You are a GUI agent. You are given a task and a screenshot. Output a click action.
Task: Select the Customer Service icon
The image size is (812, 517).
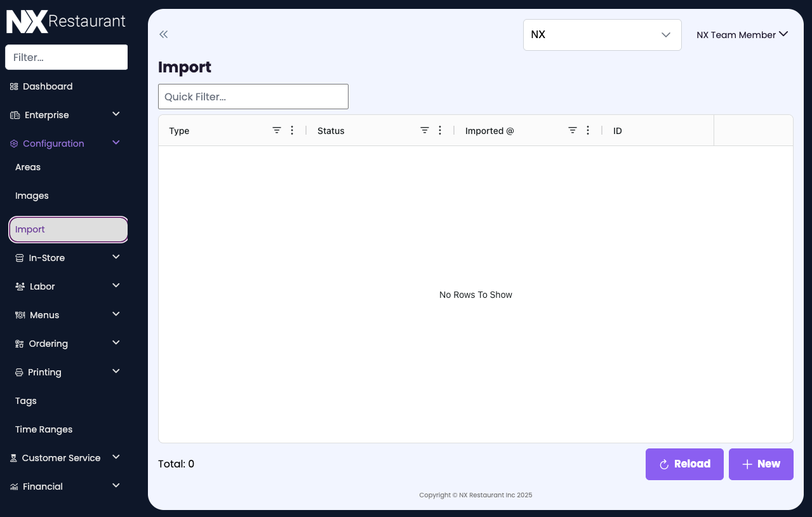(x=13, y=457)
